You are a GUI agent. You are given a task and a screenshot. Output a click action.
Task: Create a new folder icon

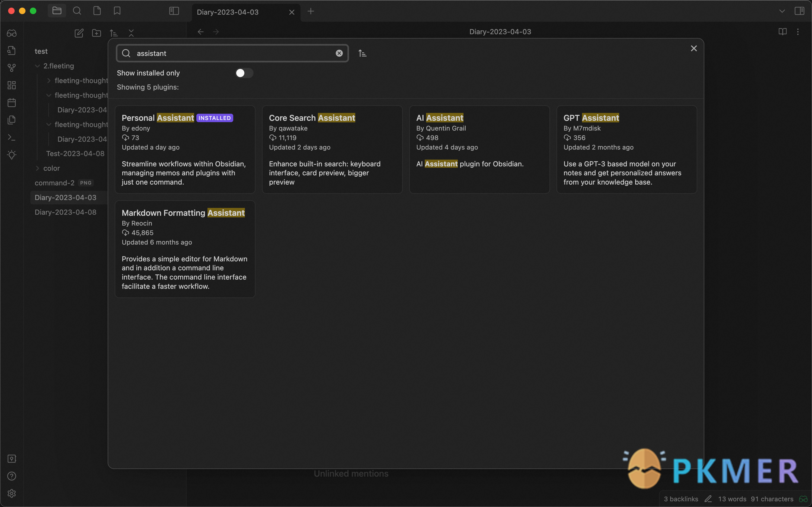(x=97, y=33)
